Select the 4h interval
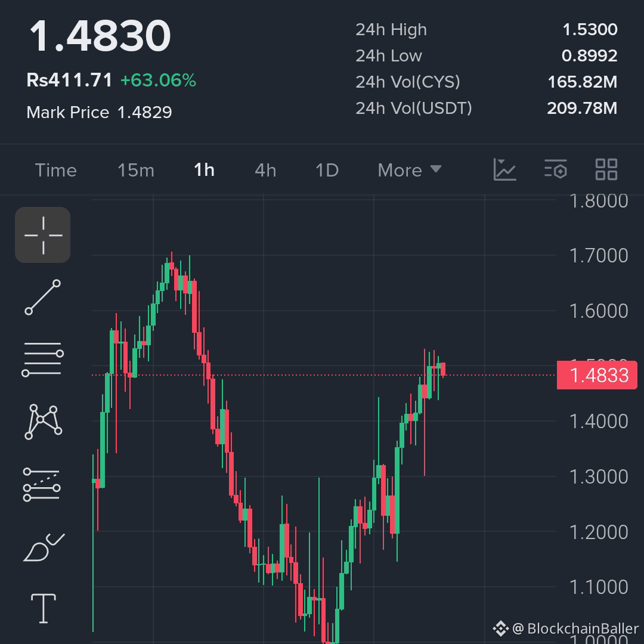Viewport: 644px width, 644px height. point(265,170)
